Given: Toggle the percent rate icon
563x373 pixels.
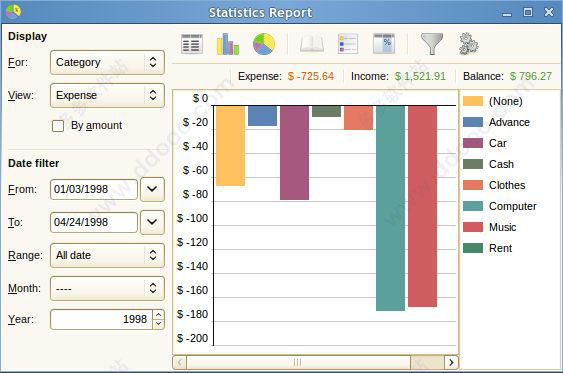Looking at the screenshot, I should point(384,44).
